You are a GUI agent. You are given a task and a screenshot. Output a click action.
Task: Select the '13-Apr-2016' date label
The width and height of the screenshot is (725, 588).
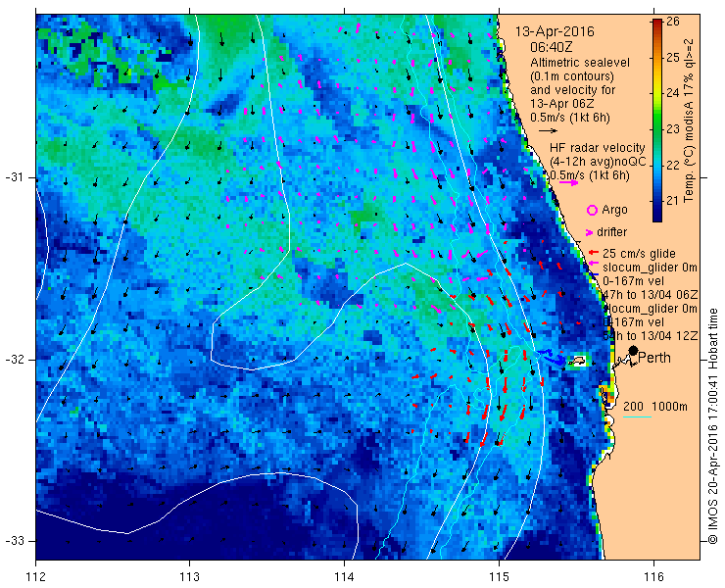point(555,32)
